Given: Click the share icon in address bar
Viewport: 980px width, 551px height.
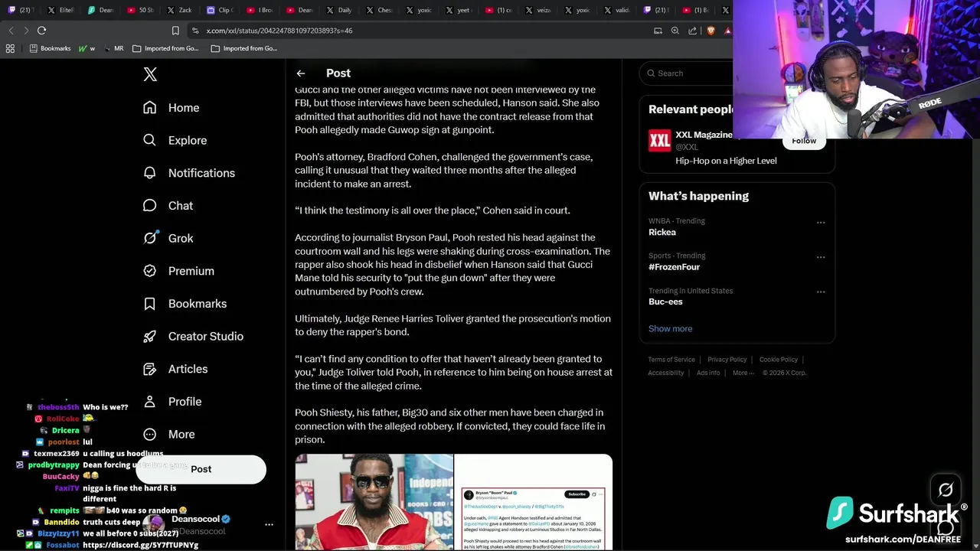Looking at the screenshot, I should coord(692,31).
